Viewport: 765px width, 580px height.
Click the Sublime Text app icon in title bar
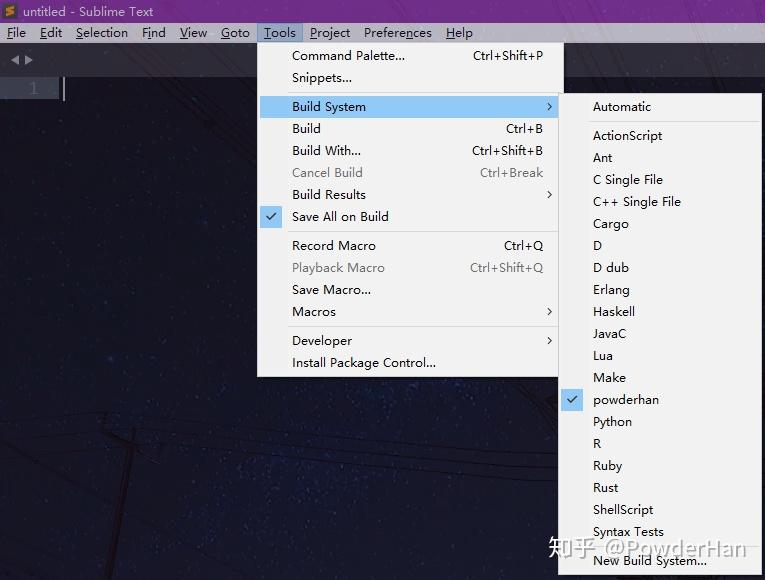point(10,10)
